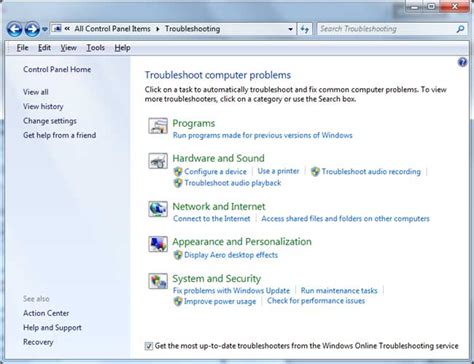474x364 pixels.
Task: Open System and Security category heading
Action: 217,279
